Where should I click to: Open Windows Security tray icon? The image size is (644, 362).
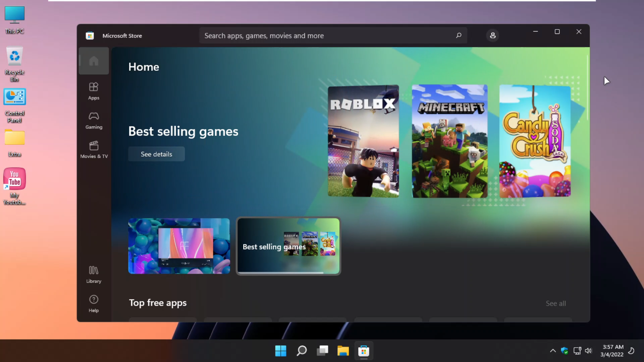[565, 351]
